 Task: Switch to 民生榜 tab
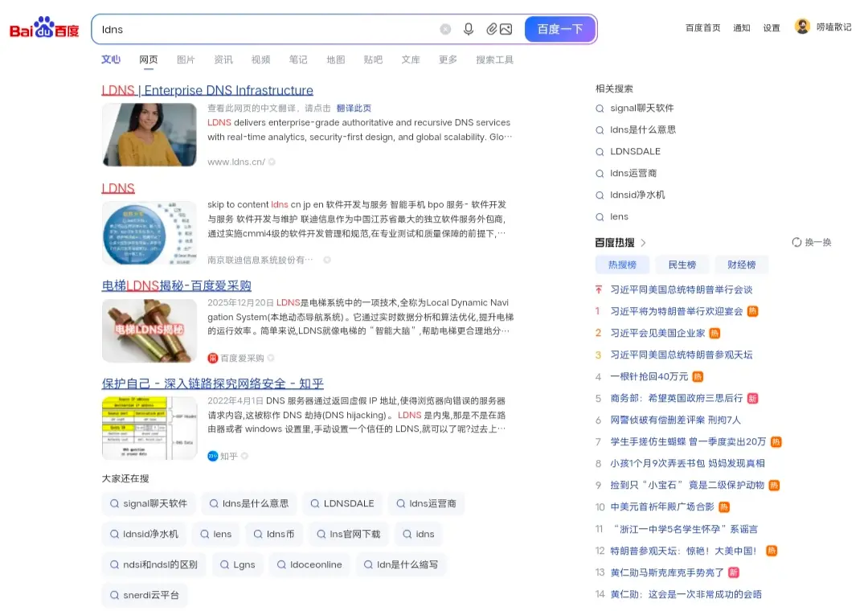tap(682, 264)
